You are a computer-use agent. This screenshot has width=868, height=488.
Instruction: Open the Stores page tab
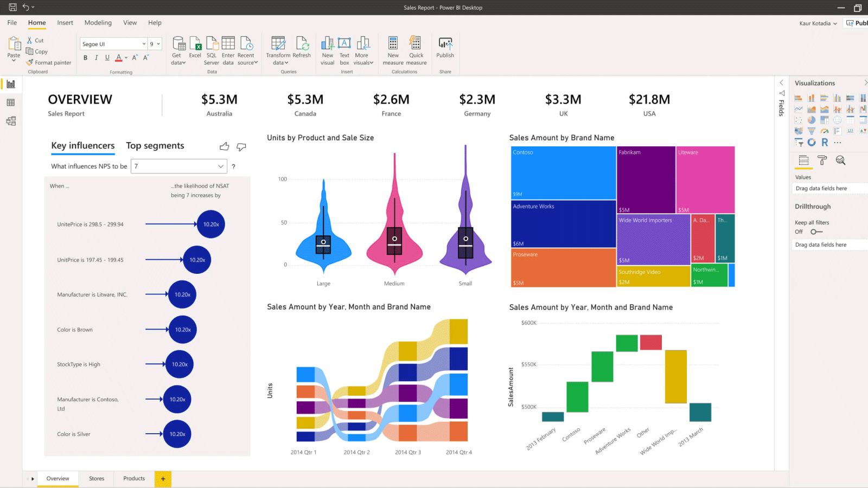click(97, 479)
